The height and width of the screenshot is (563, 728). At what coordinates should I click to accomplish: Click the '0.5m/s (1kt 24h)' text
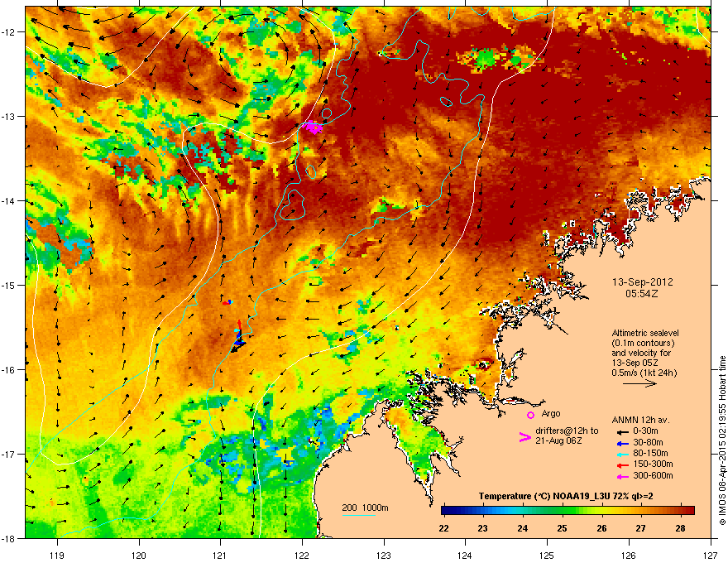point(644,373)
